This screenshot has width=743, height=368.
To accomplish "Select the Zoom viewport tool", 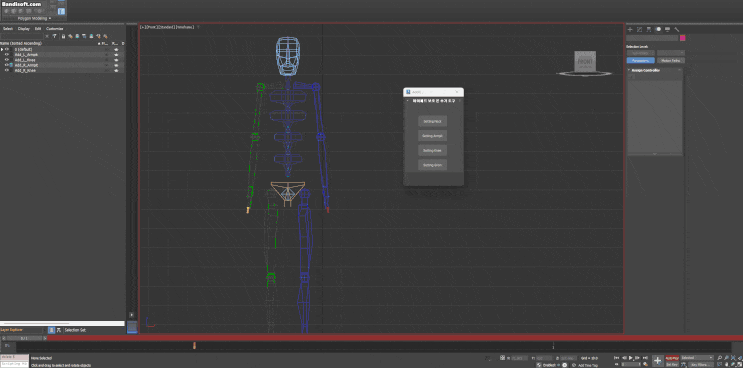I will tap(719, 358).
